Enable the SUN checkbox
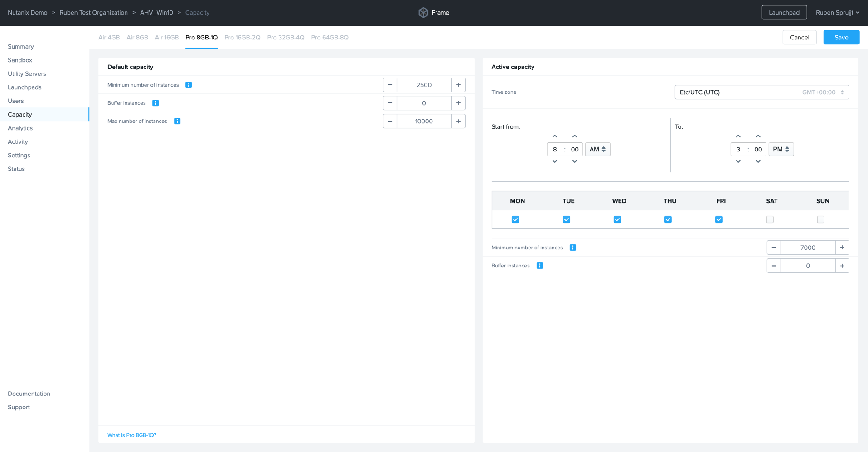The width and height of the screenshot is (868, 452). point(820,219)
